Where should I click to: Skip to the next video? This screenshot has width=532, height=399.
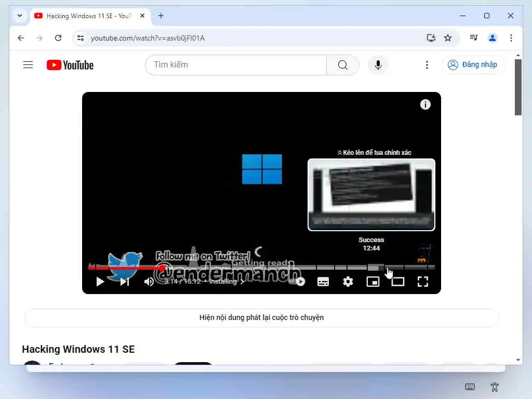[x=125, y=282]
